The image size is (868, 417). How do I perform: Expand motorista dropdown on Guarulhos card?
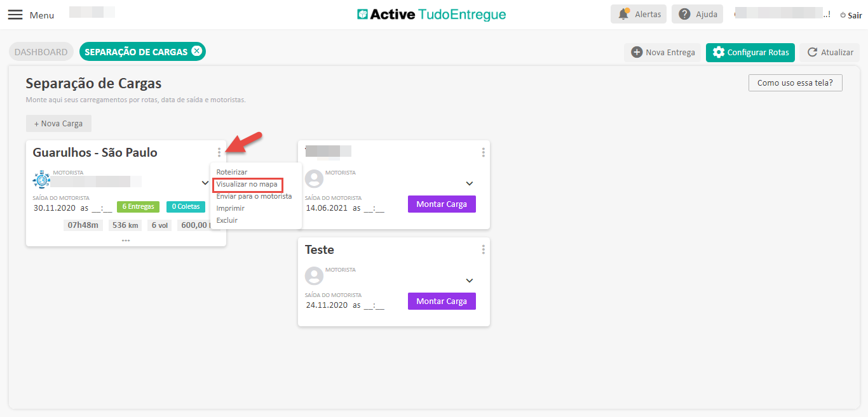205,183
